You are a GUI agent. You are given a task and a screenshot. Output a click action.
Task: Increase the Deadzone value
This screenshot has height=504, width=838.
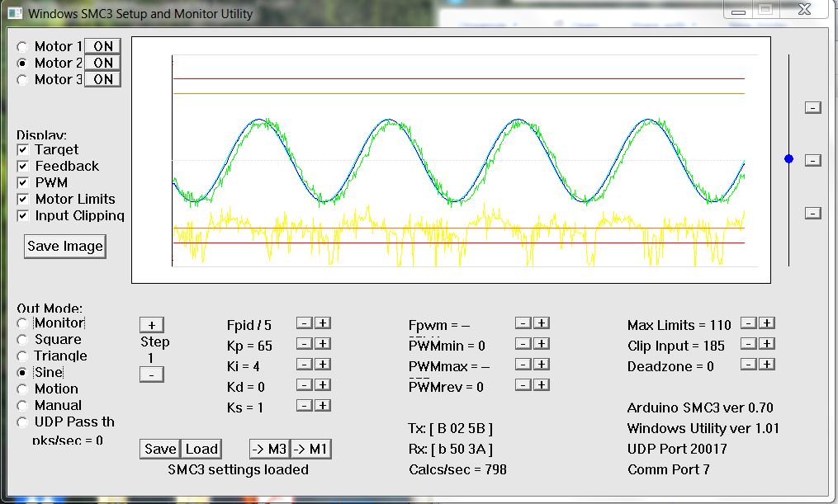tap(767, 365)
